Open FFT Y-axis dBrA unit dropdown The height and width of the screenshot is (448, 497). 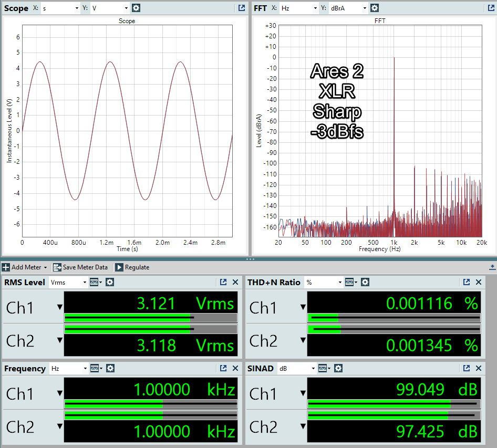tap(348, 8)
